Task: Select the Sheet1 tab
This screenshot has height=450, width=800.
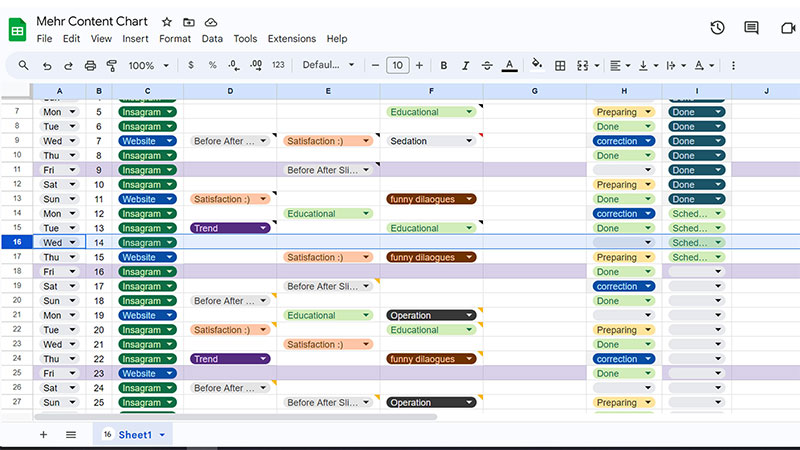Action: coord(133,435)
